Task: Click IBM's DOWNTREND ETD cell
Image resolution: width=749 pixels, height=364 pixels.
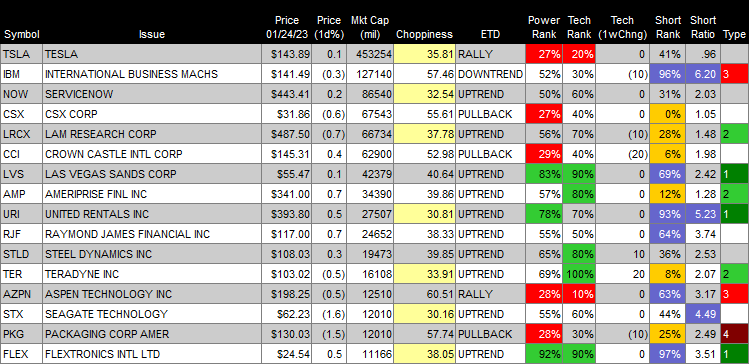Action: click(490, 74)
